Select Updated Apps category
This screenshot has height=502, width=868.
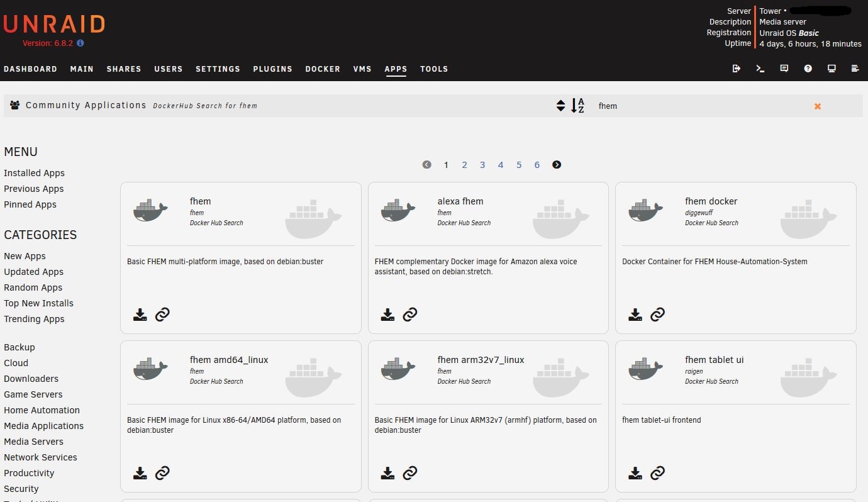33,272
